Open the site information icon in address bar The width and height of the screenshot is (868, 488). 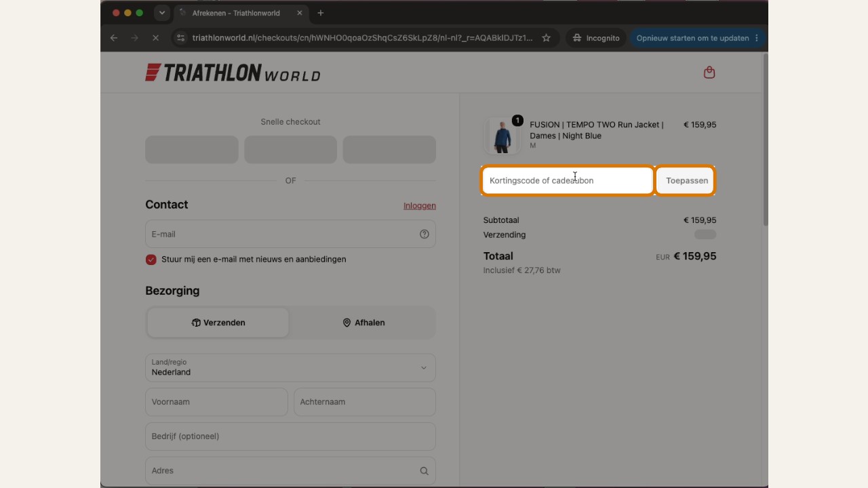pyautogui.click(x=180, y=38)
